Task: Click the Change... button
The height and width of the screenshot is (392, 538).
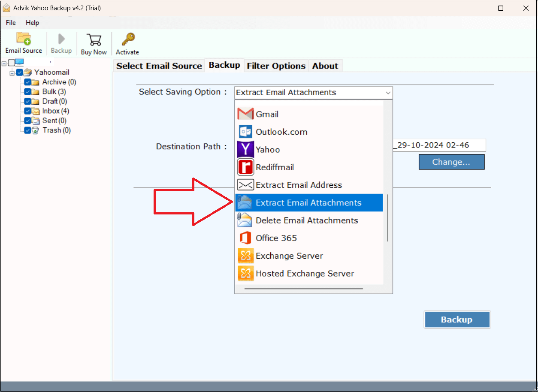Action: pyautogui.click(x=451, y=162)
